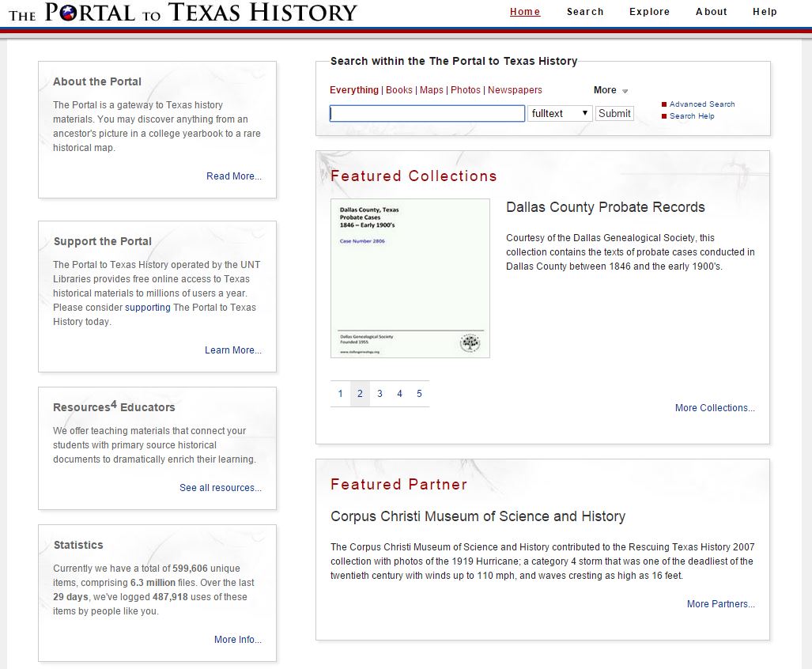The width and height of the screenshot is (812, 669).
Task: Click the Portal to Texas History logo
Action: (183, 13)
